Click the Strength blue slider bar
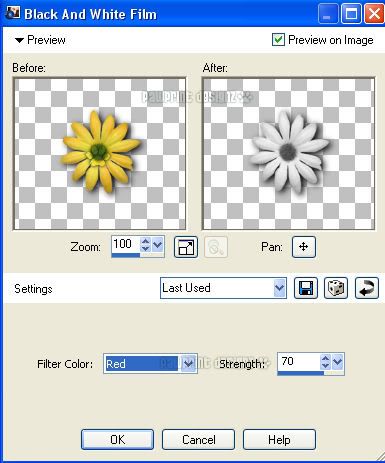 (x=301, y=373)
